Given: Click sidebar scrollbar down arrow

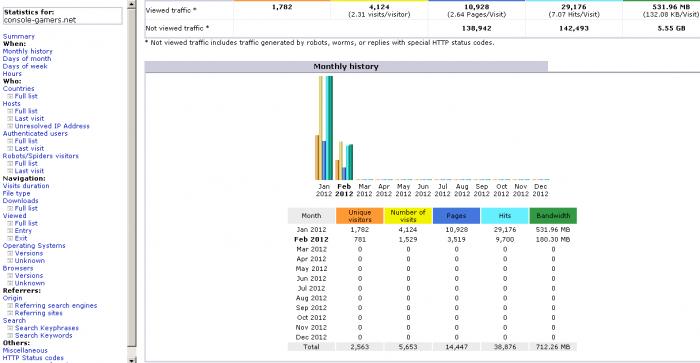Looking at the screenshot, I should (x=131, y=359).
